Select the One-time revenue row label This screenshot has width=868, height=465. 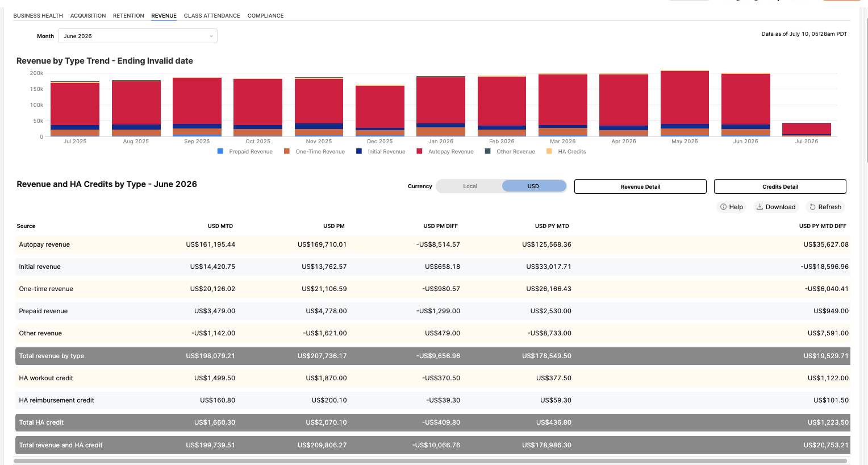tap(46, 289)
